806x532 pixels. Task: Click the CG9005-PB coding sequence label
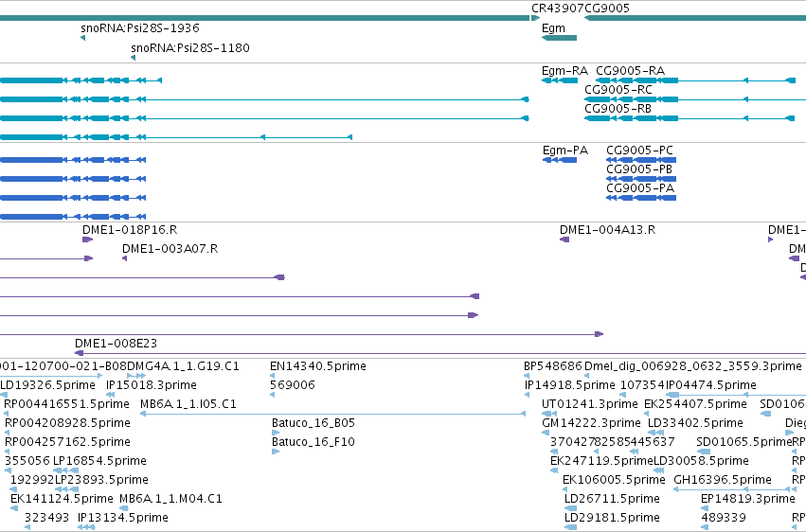639,169
